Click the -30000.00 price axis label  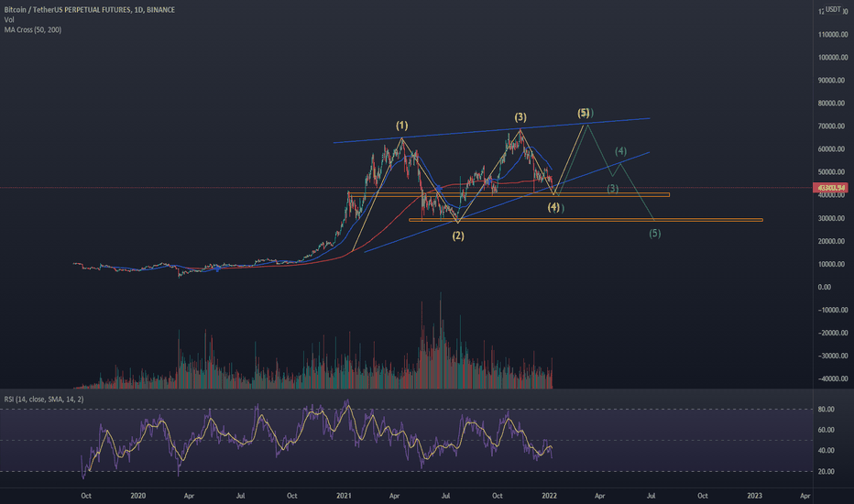(833, 356)
